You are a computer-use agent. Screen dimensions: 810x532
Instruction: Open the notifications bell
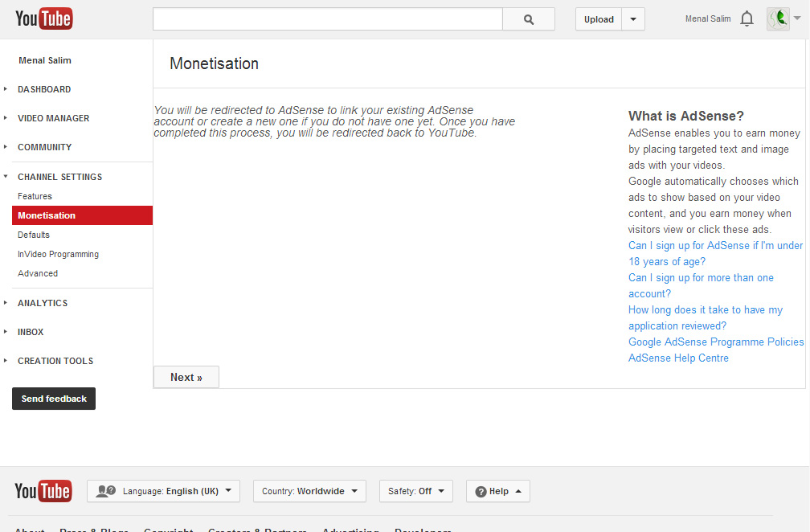pyautogui.click(x=747, y=19)
